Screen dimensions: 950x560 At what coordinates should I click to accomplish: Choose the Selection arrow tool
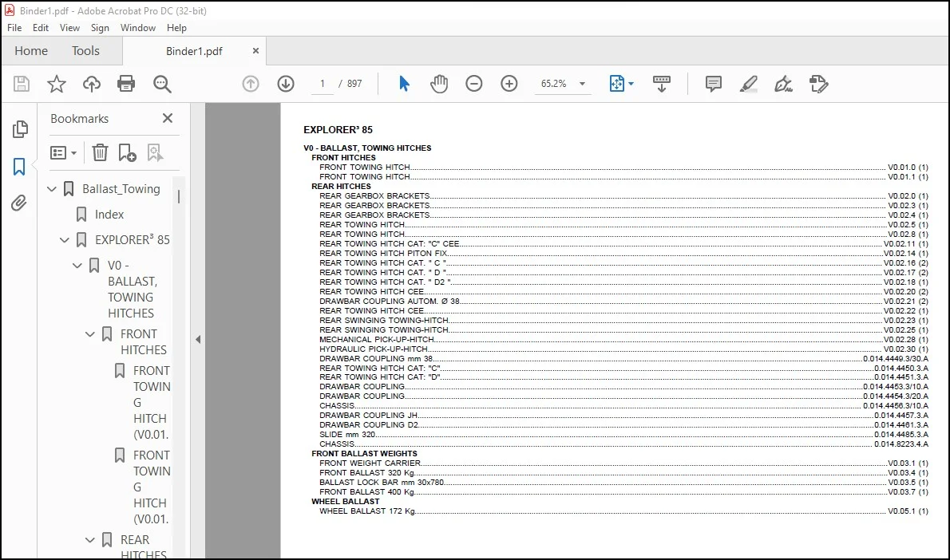[404, 84]
